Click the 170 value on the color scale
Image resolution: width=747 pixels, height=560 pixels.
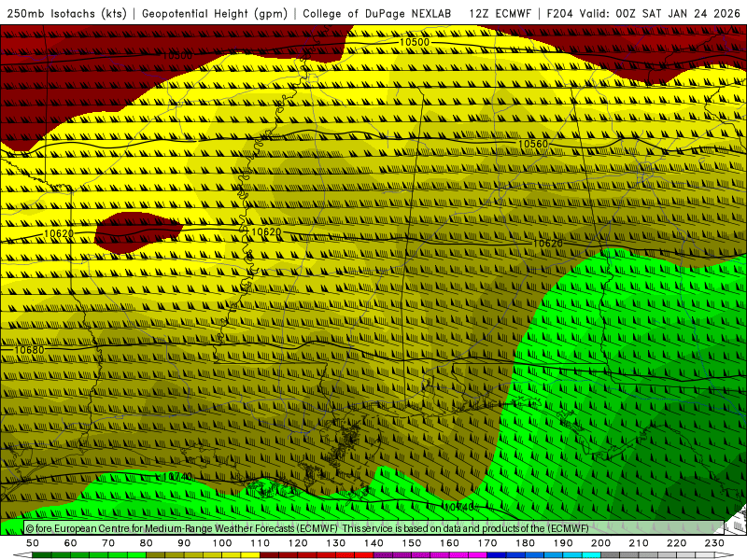point(487,543)
